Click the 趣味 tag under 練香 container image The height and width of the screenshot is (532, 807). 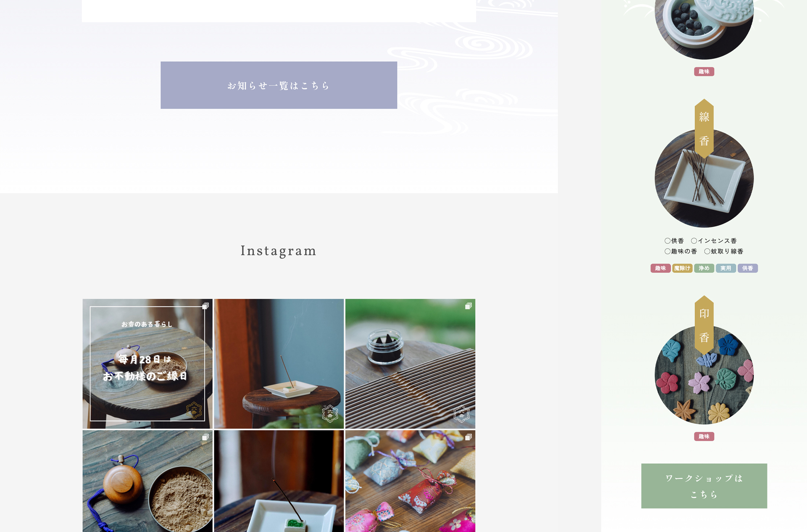704,72
